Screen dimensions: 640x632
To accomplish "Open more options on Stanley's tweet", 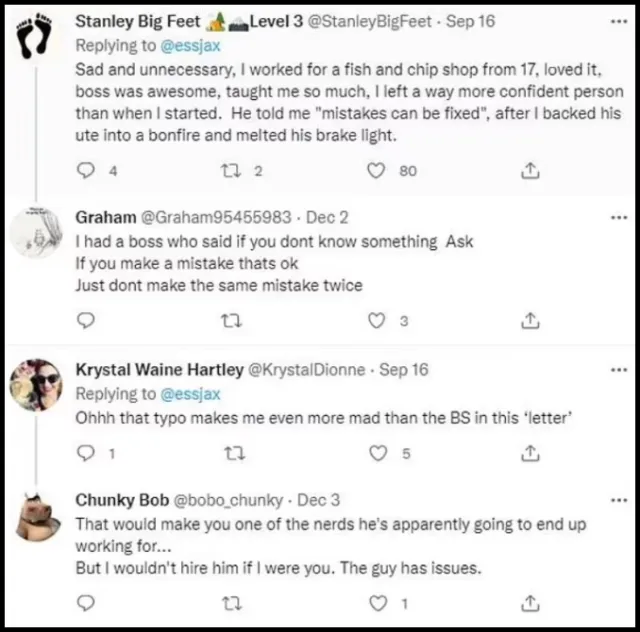I will point(618,20).
